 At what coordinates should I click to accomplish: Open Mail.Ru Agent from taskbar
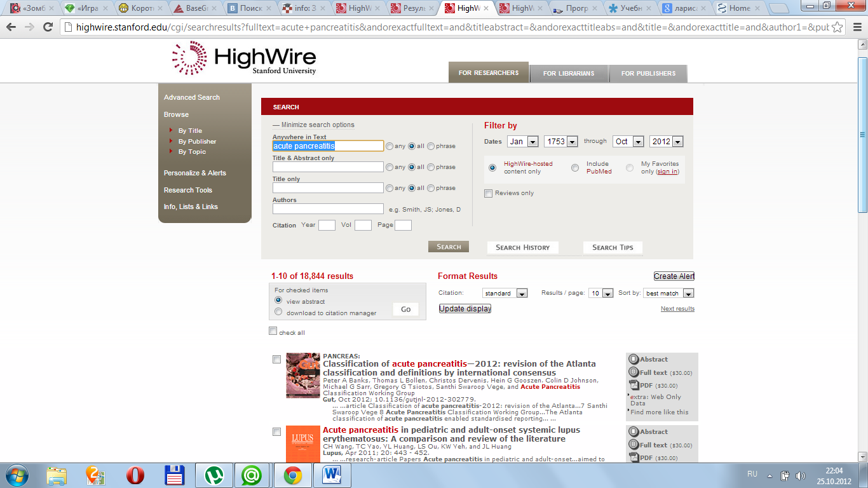pyautogui.click(x=253, y=475)
